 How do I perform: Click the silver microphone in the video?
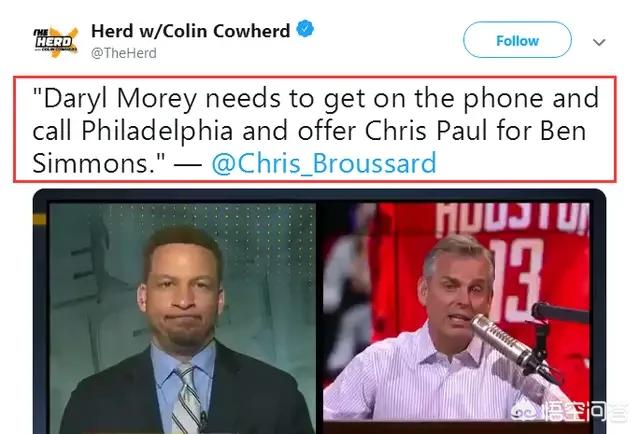pyautogui.click(x=501, y=340)
